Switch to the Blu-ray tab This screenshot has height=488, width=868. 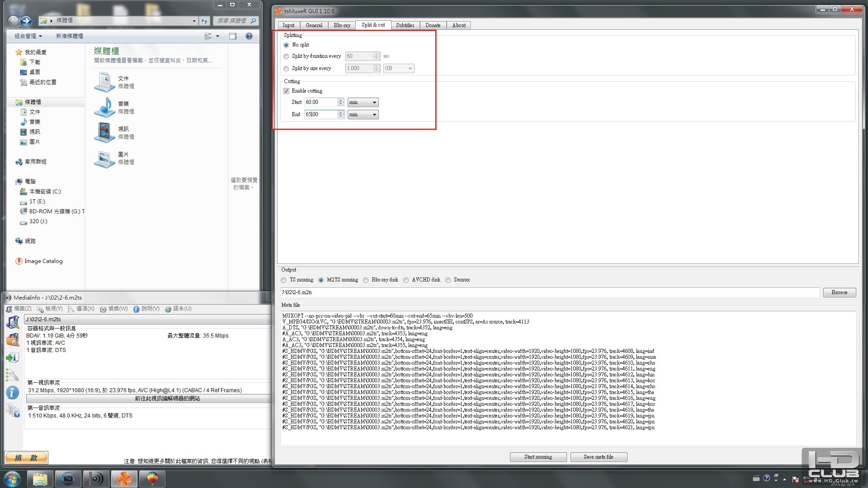(x=342, y=25)
